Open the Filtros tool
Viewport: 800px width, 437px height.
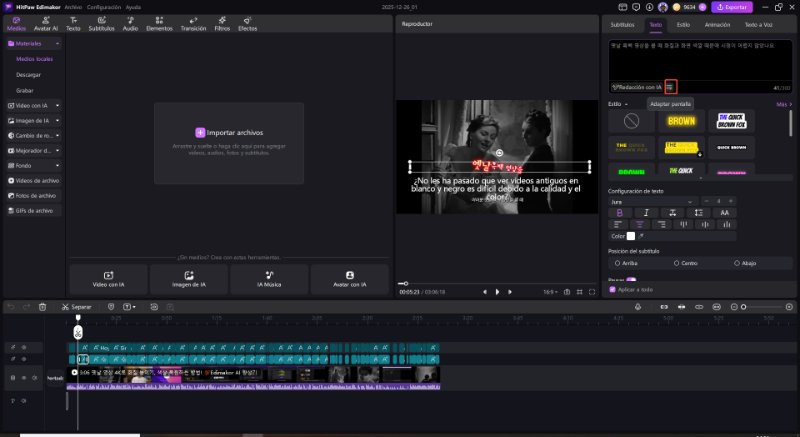point(222,24)
